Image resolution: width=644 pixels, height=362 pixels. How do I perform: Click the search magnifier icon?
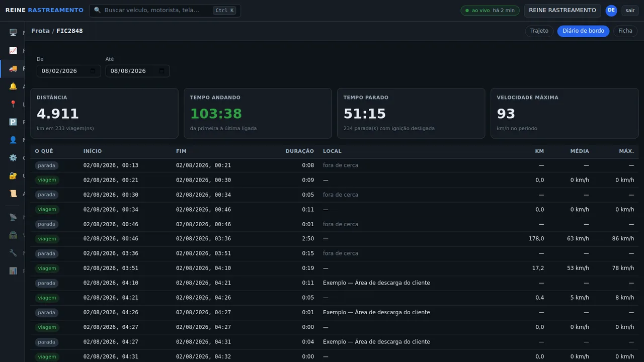[x=98, y=11]
